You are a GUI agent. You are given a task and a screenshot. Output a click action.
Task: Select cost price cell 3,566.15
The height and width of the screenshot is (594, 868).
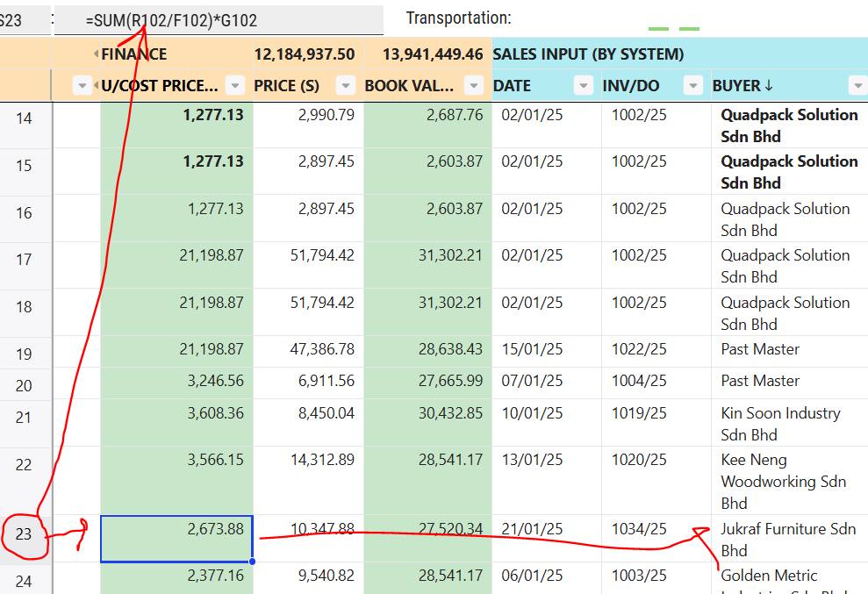coord(176,481)
